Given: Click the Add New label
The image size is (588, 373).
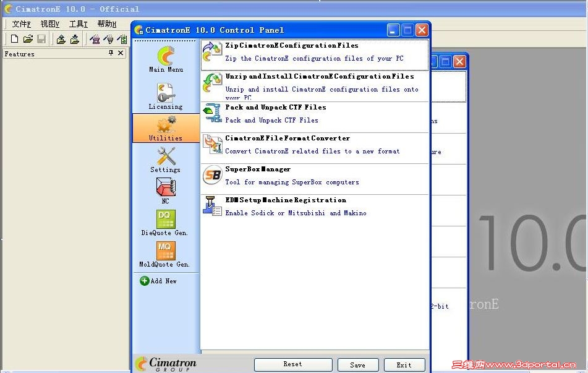Looking at the screenshot, I should click(x=163, y=281).
